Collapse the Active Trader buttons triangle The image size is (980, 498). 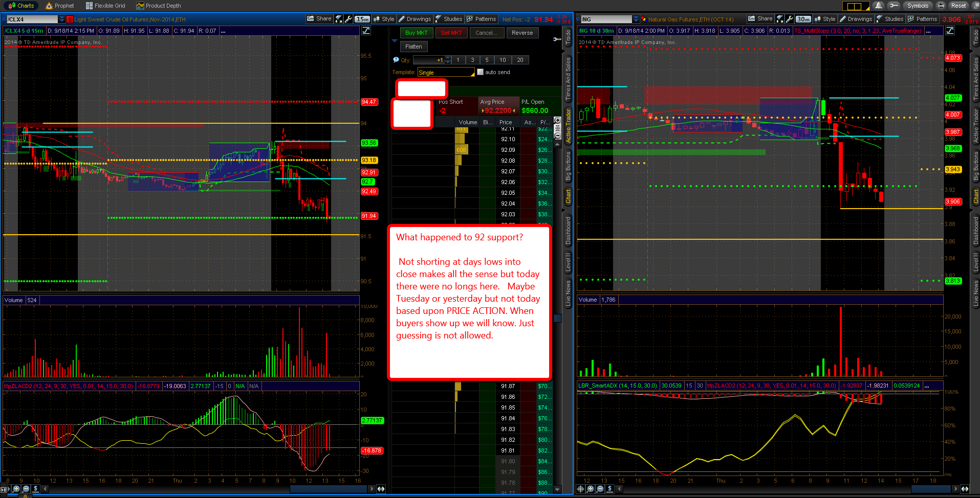[x=395, y=41]
